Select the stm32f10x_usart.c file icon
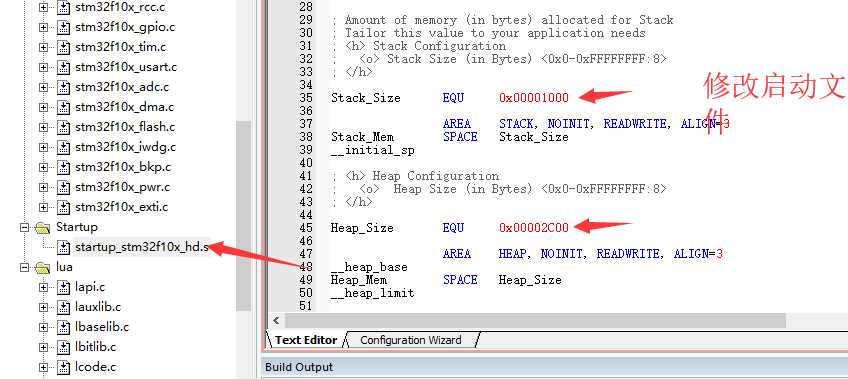848x379 pixels. (x=64, y=68)
